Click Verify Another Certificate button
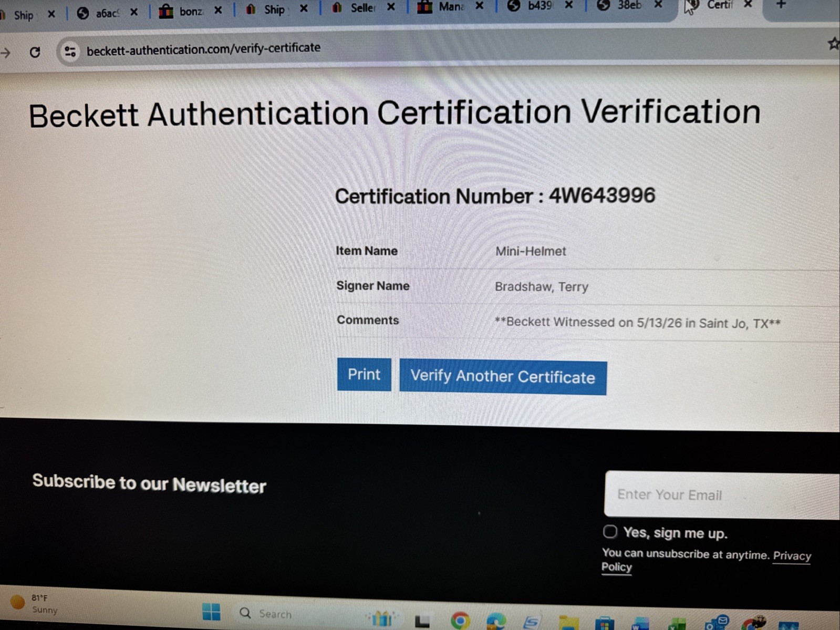This screenshot has height=630, width=840. pyautogui.click(x=503, y=377)
